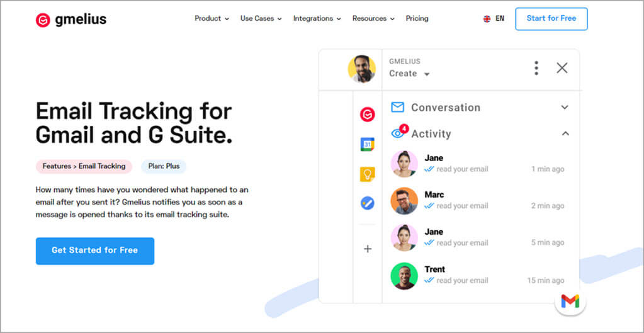644x333 pixels.
Task: Click the Get Started for Free button
Action: tap(95, 251)
